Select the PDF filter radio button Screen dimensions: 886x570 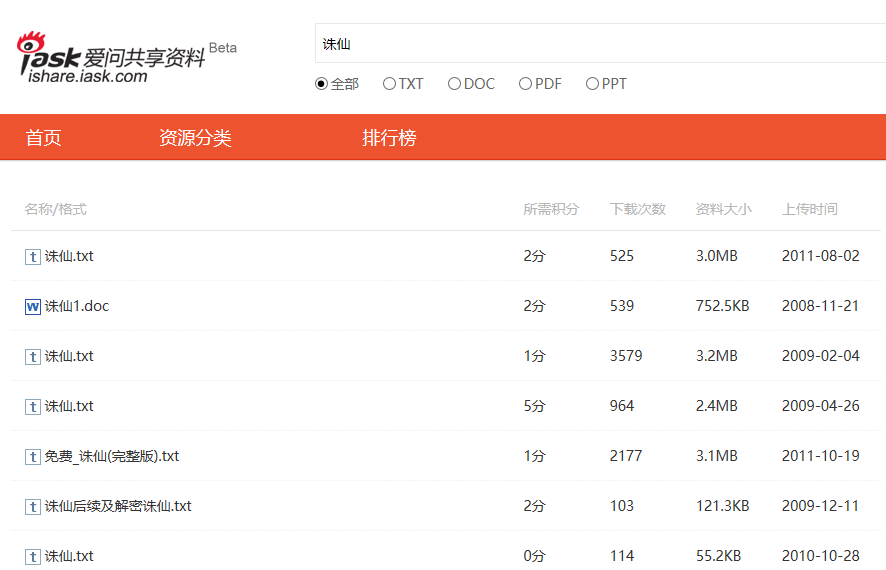click(525, 84)
